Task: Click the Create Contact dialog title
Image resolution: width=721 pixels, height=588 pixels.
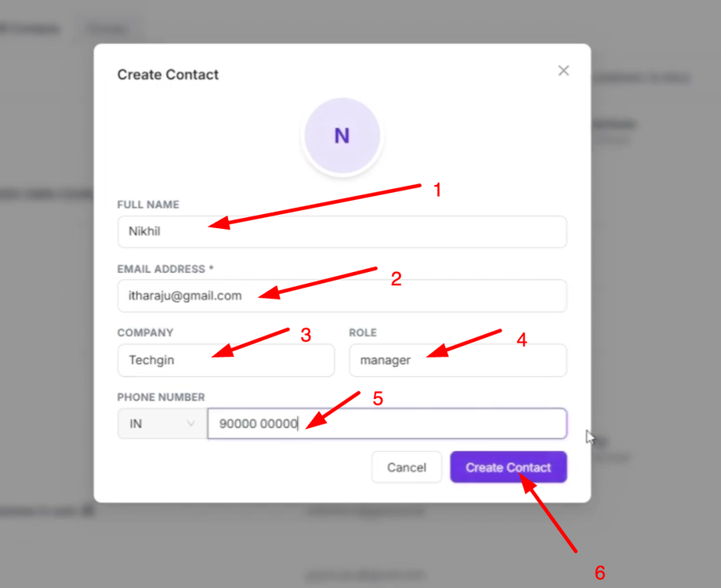Action: 168,74
